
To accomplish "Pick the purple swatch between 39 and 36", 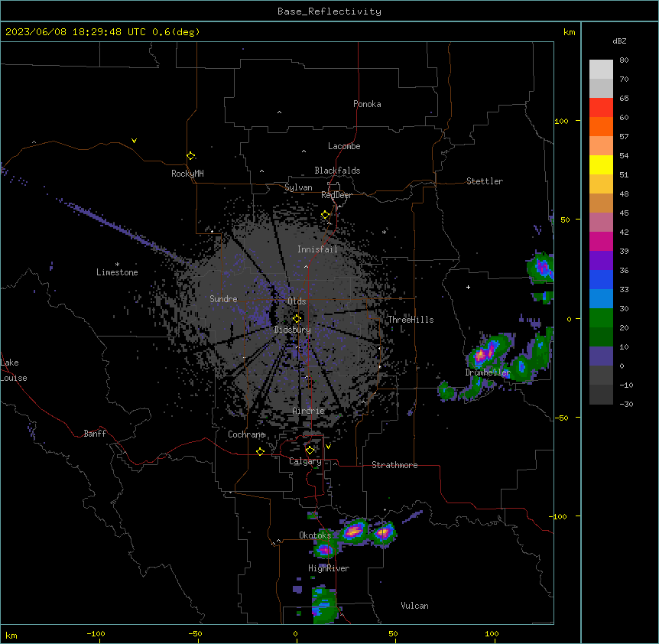I will [x=601, y=260].
